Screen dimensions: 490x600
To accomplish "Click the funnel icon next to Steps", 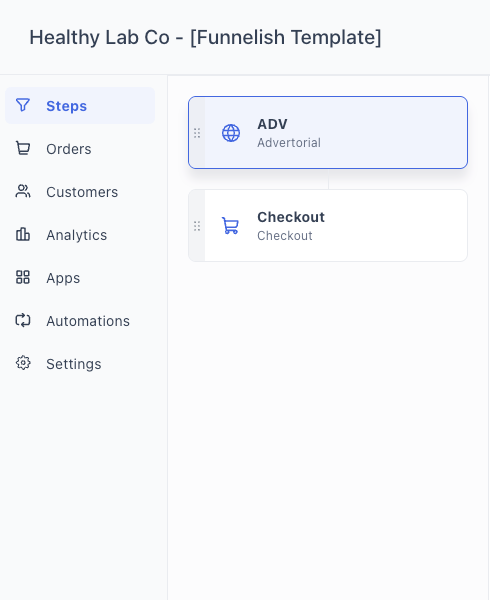I will (x=23, y=105).
